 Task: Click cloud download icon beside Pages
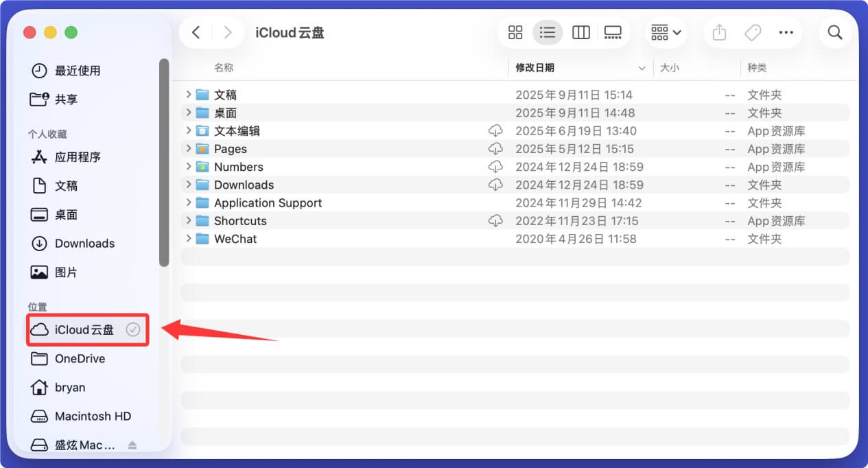click(x=495, y=149)
